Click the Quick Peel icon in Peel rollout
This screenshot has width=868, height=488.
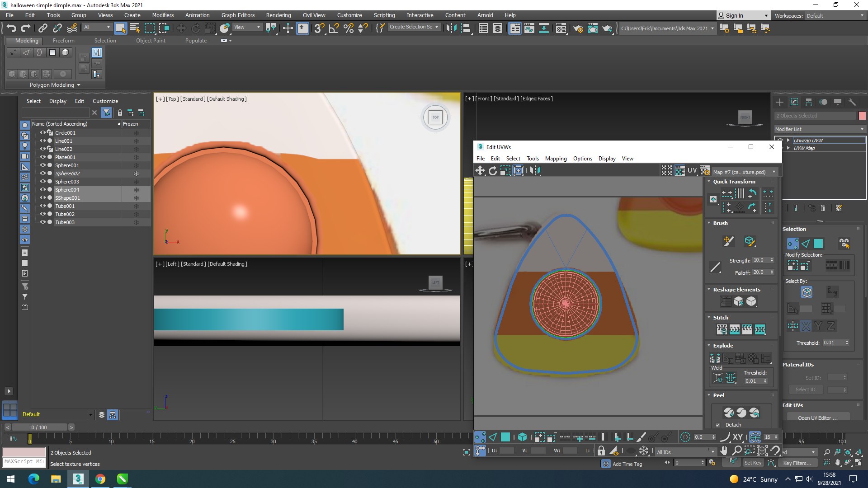coord(729,413)
